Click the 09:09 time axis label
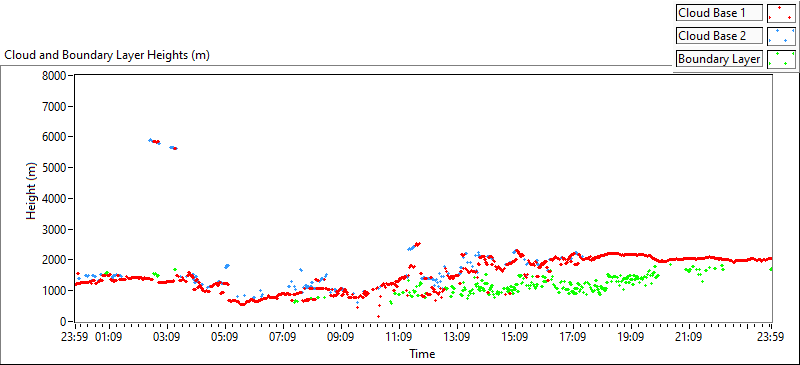800x365 pixels. 341,337
